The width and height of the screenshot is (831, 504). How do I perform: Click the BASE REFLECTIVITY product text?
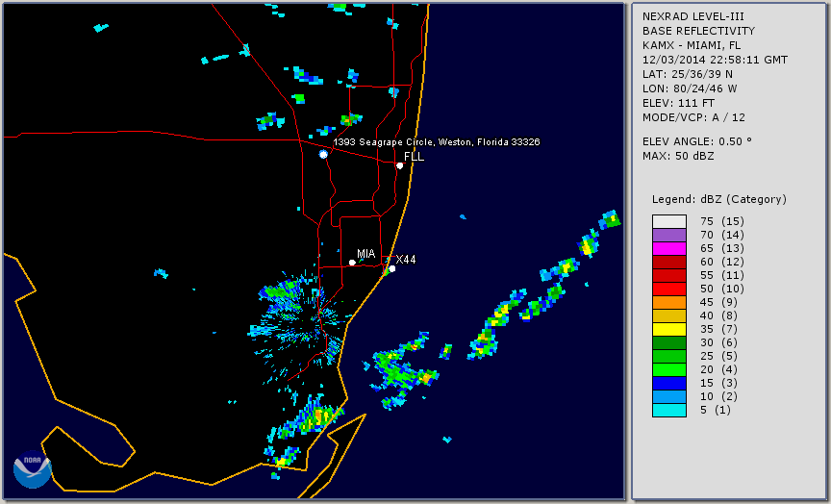[x=698, y=32]
